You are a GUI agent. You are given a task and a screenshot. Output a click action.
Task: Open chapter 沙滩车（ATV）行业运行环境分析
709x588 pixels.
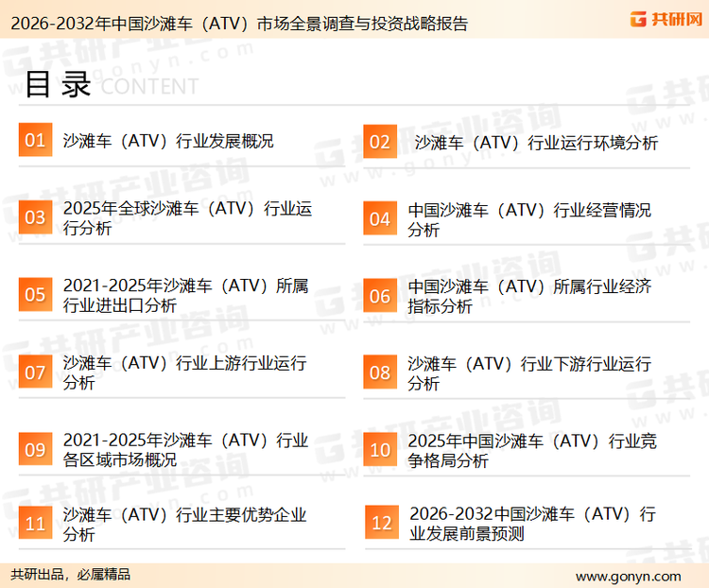click(x=536, y=143)
